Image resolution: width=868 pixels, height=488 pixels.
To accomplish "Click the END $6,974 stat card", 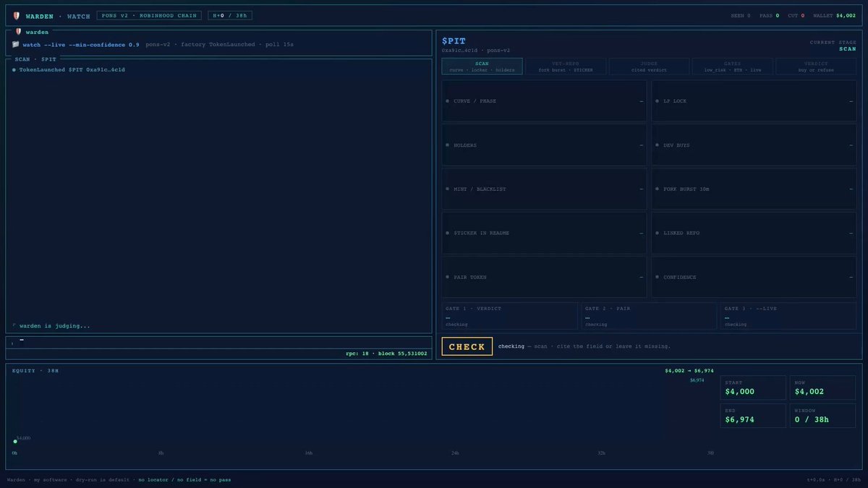I will [x=752, y=416].
